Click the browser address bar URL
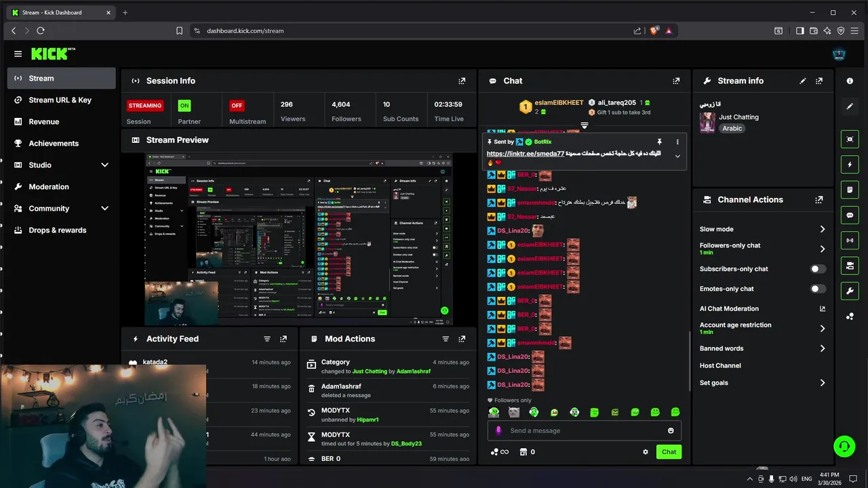The width and height of the screenshot is (868, 488). [x=245, y=30]
